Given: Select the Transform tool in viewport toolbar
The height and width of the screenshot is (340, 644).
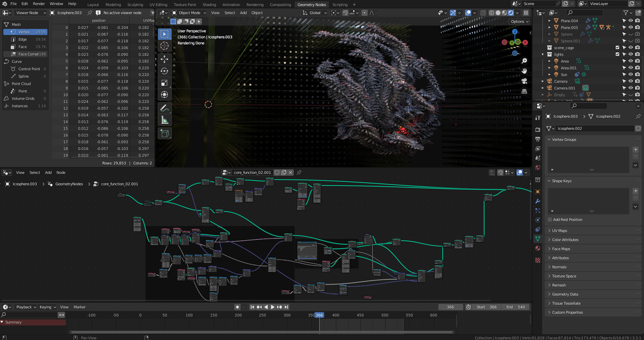Looking at the screenshot, I should tap(164, 95).
